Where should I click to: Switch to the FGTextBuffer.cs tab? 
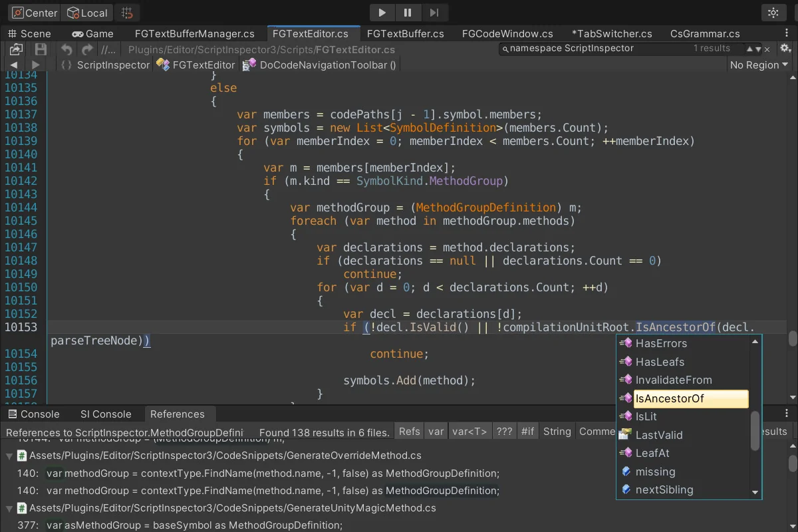[405, 33]
